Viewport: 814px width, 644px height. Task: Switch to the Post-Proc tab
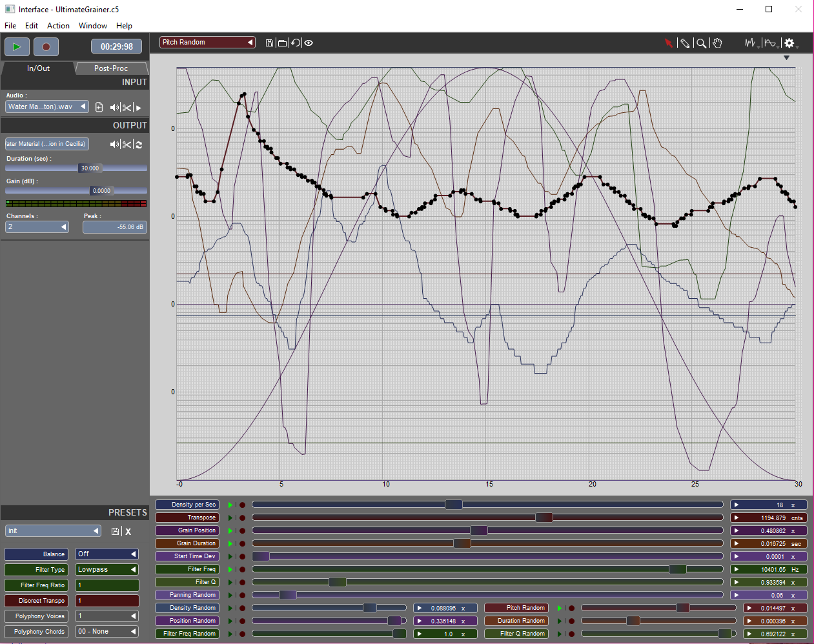point(111,68)
